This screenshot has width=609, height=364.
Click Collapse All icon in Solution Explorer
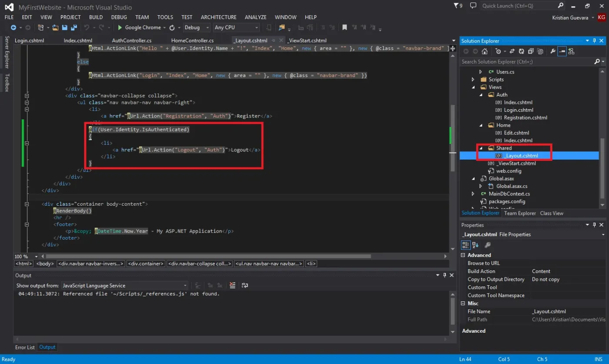(531, 51)
